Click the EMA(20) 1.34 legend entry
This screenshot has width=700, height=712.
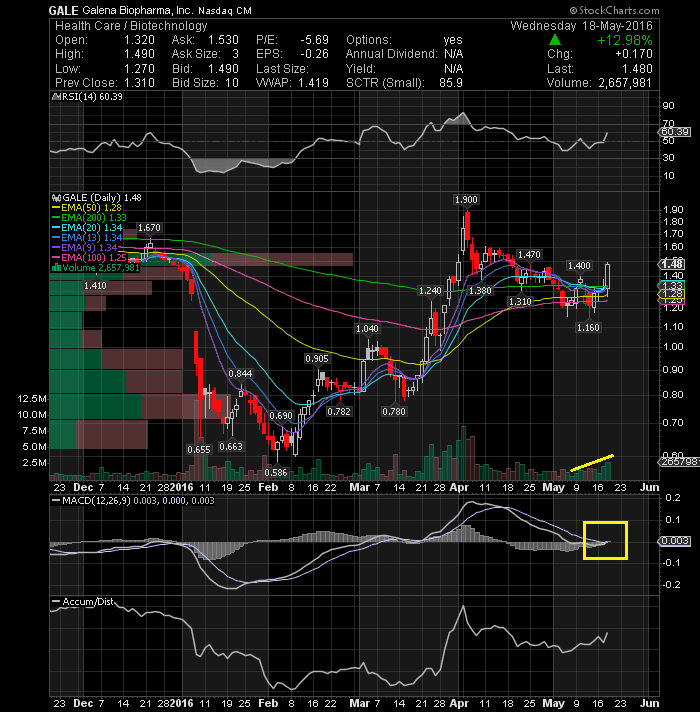click(x=92, y=227)
